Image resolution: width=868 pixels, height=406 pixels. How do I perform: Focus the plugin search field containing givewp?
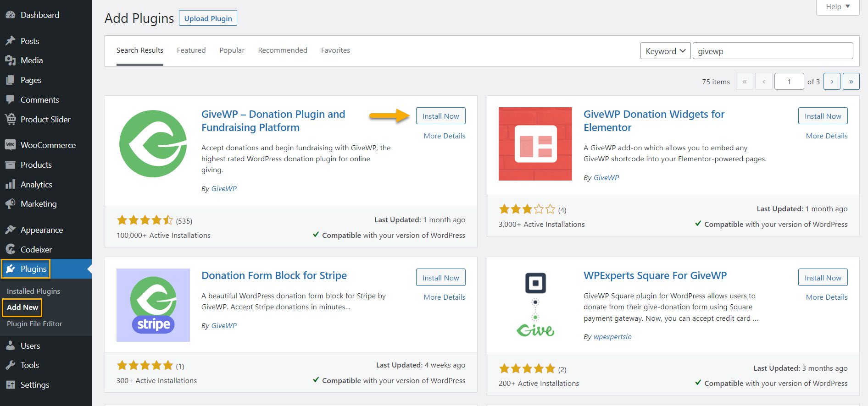tap(773, 51)
